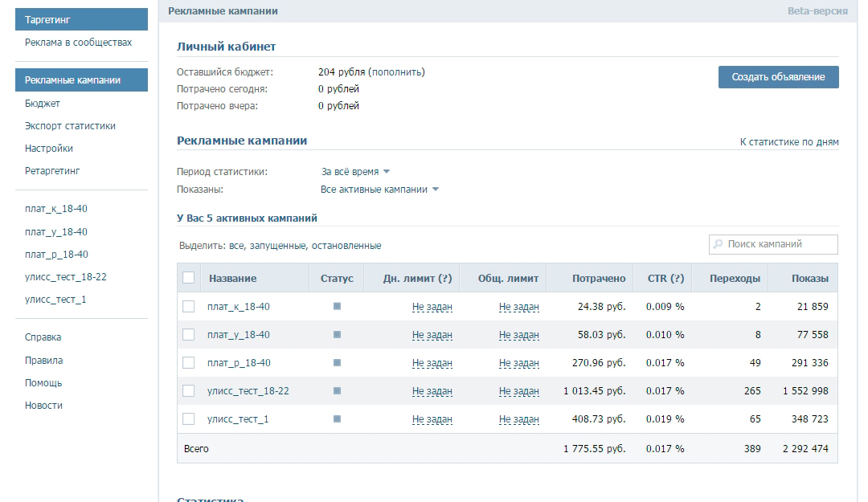Click the status icon for улисс_тест_1

(x=337, y=418)
